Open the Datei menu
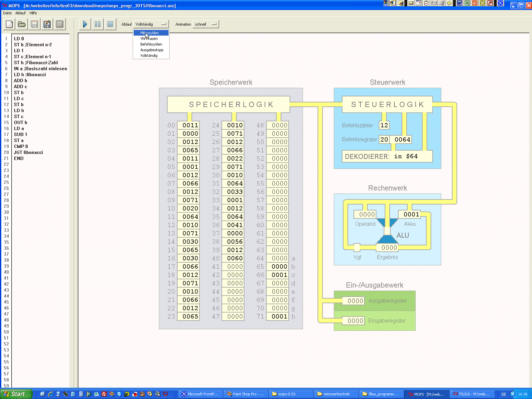The width and height of the screenshot is (532, 399). tap(7, 13)
